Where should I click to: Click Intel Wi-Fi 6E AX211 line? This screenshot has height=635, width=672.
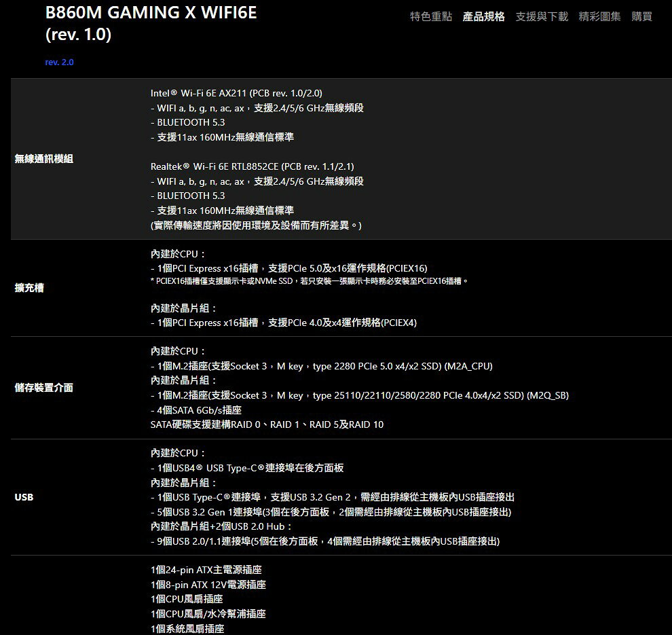tap(236, 93)
